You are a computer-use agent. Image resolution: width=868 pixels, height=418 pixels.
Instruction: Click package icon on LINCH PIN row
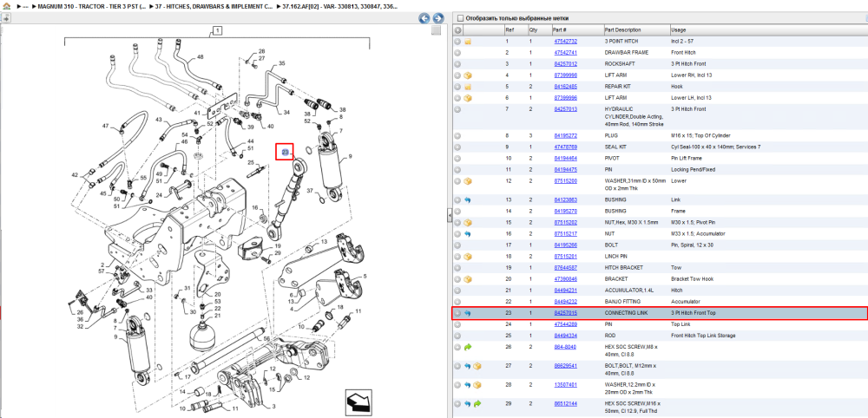pos(468,257)
